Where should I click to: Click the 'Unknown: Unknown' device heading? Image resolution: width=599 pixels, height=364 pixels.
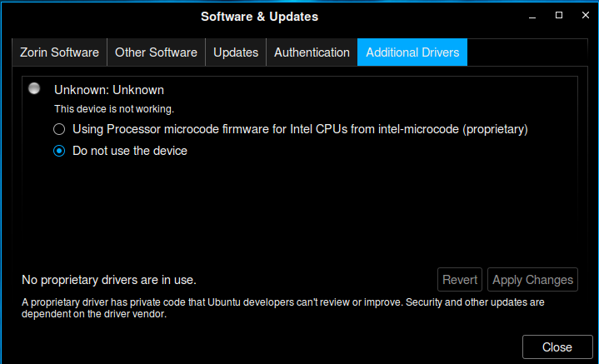(109, 90)
